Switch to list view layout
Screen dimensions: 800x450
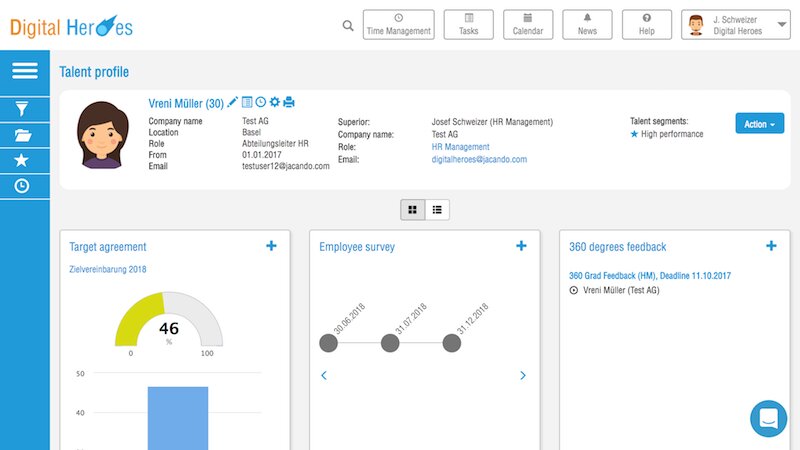tap(438, 209)
